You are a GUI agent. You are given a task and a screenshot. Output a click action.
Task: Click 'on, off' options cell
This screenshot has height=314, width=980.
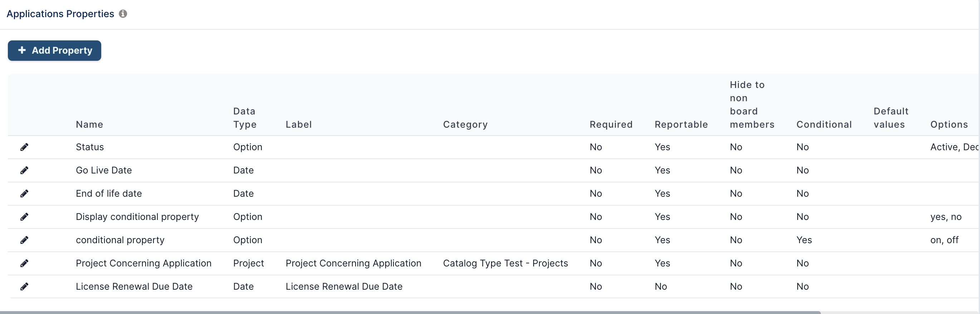pos(944,240)
